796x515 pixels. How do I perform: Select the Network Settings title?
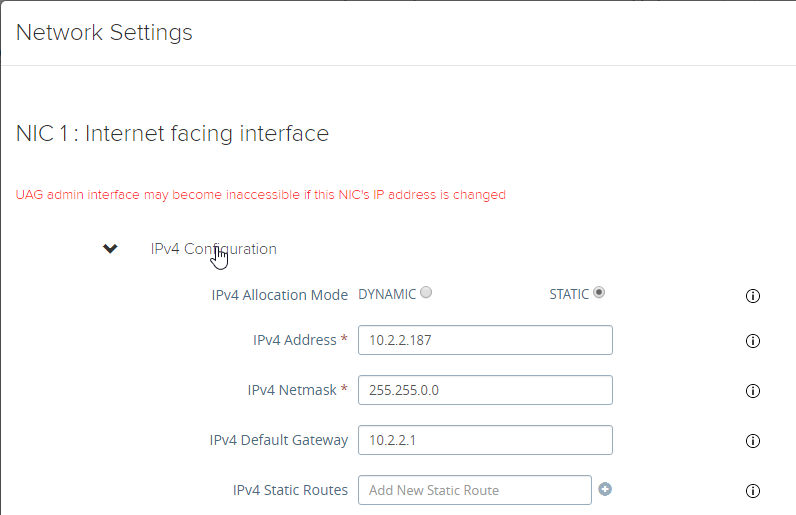pos(104,33)
